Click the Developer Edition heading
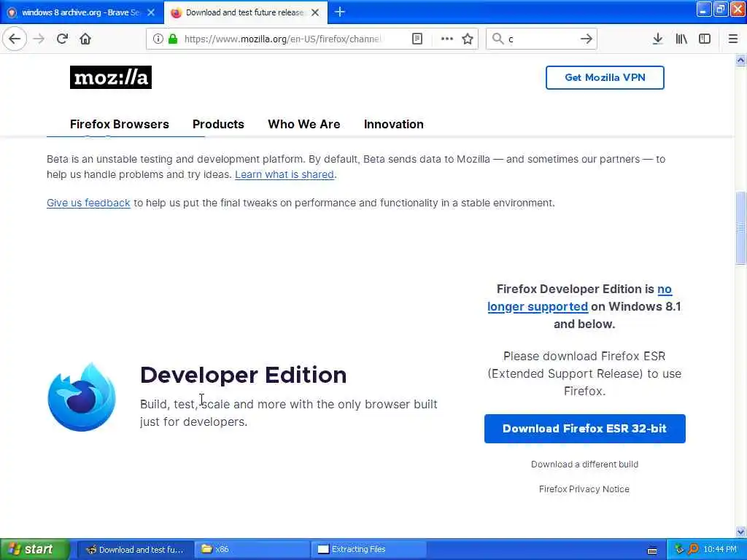The width and height of the screenshot is (747, 560). [244, 375]
